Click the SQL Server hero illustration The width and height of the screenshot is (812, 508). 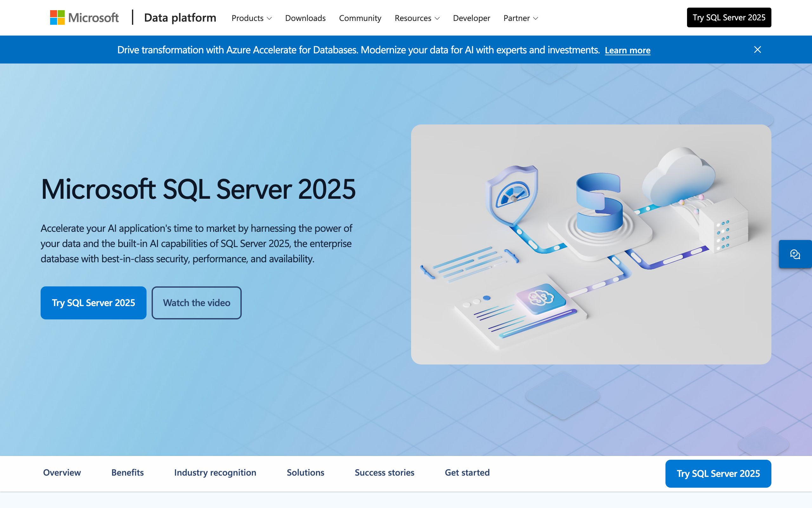(591, 244)
